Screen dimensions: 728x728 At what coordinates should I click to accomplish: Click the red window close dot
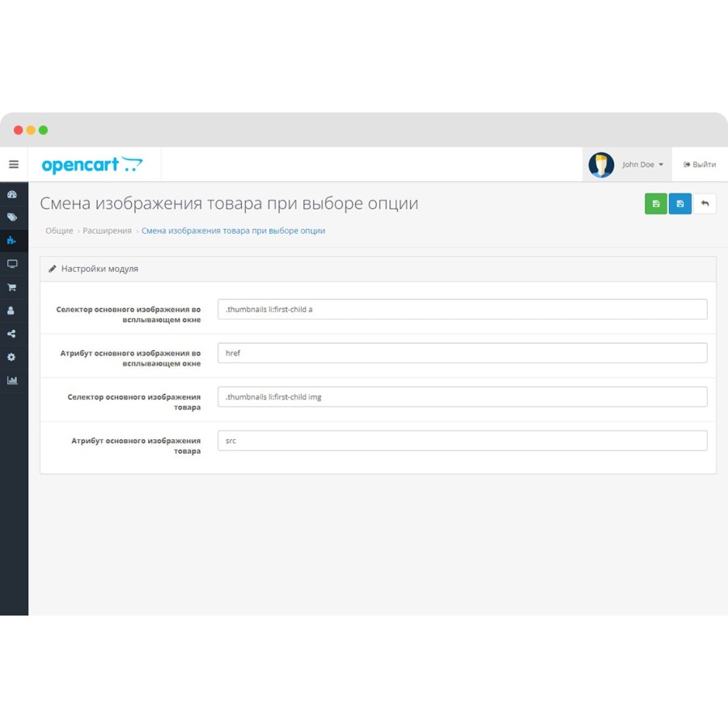pyautogui.click(x=19, y=130)
